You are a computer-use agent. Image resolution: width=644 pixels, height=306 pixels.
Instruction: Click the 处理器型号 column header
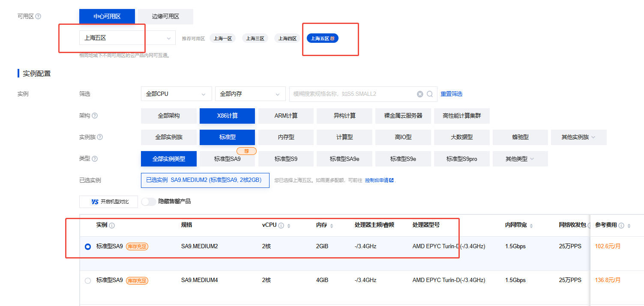tap(426, 225)
